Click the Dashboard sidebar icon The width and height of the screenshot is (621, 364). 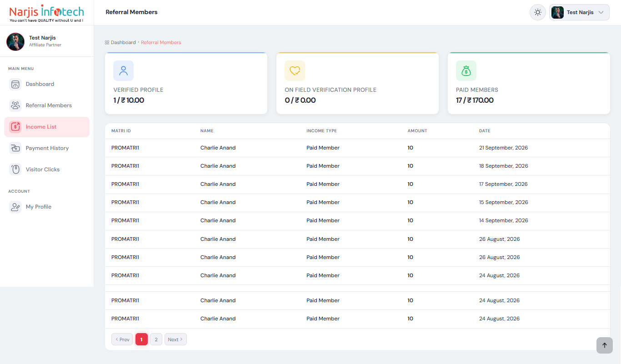tap(15, 84)
